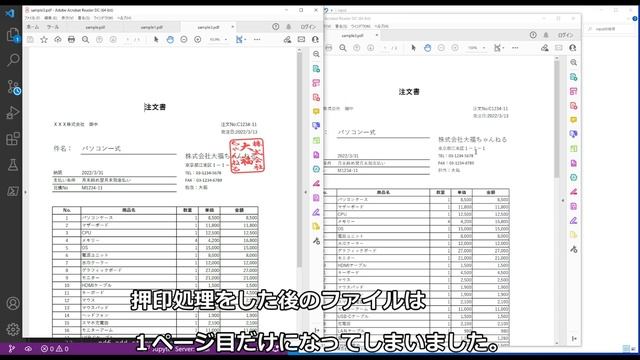Open More Tools at bottom of left tools pane
Image resolution: width=640 pixels, height=360 pixels.
coord(316,241)
